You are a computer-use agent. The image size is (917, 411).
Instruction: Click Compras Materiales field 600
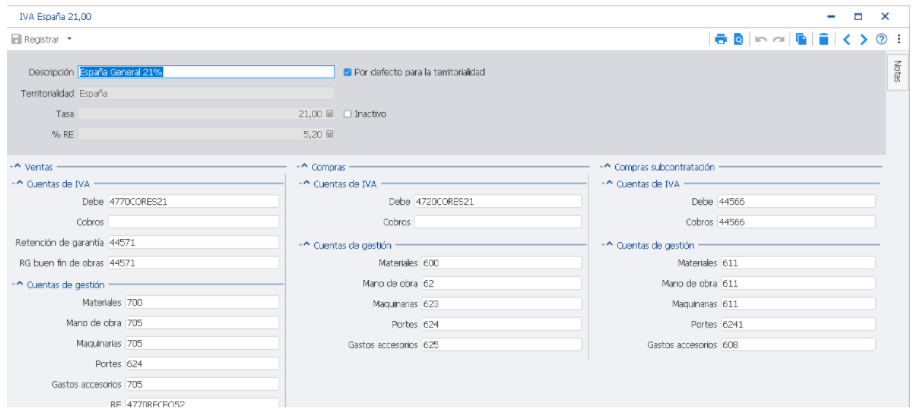(x=502, y=263)
